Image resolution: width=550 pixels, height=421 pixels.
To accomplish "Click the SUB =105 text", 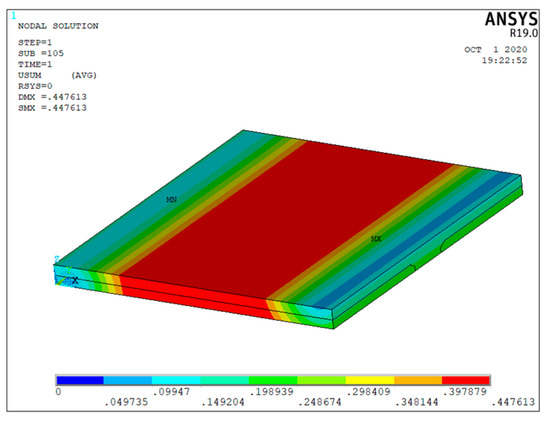I will click(x=41, y=53).
